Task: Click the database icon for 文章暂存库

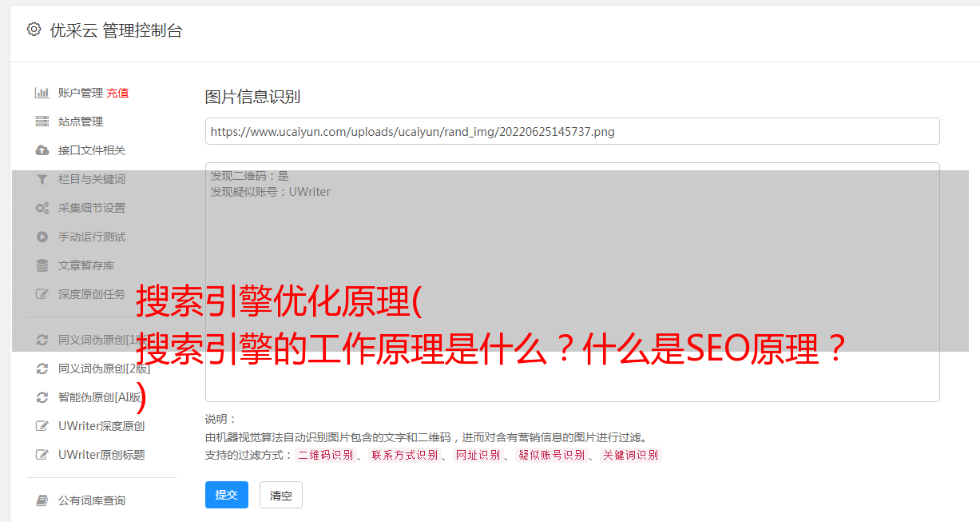Action: point(42,265)
